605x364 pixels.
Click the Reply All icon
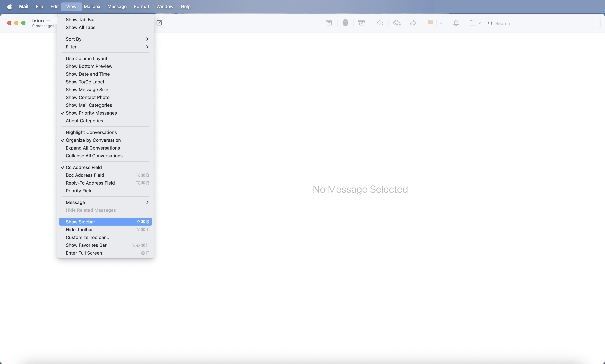coord(397,23)
